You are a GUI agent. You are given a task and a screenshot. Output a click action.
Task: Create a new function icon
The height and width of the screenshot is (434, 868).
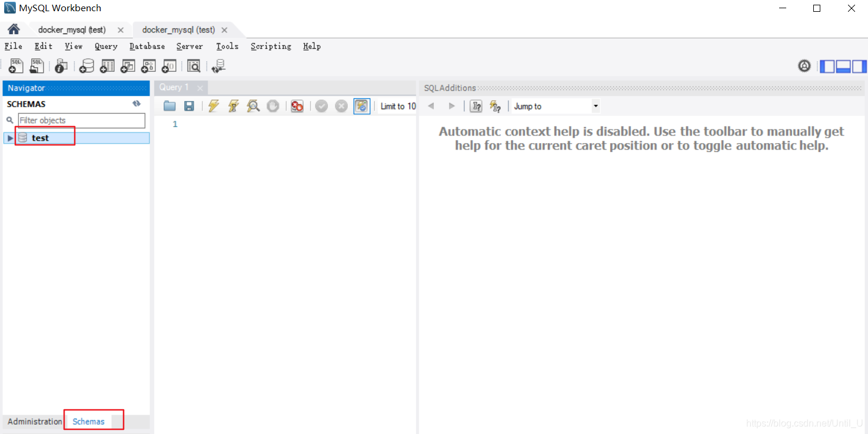[169, 66]
